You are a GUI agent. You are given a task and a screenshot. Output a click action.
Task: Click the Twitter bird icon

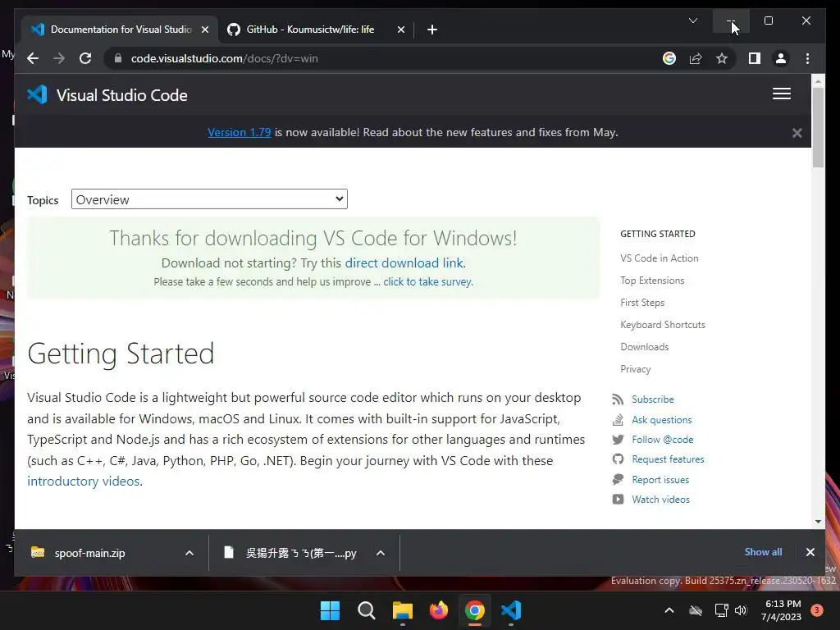(x=618, y=440)
